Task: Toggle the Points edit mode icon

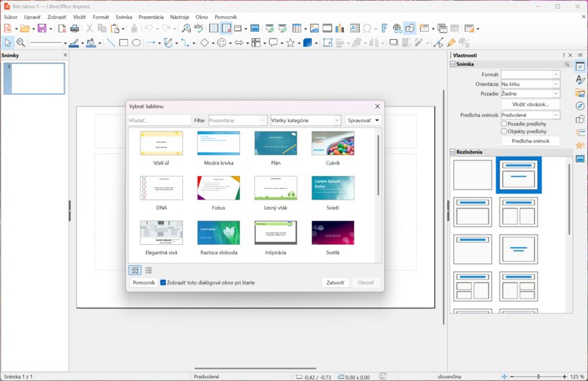Action: (438, 42)
